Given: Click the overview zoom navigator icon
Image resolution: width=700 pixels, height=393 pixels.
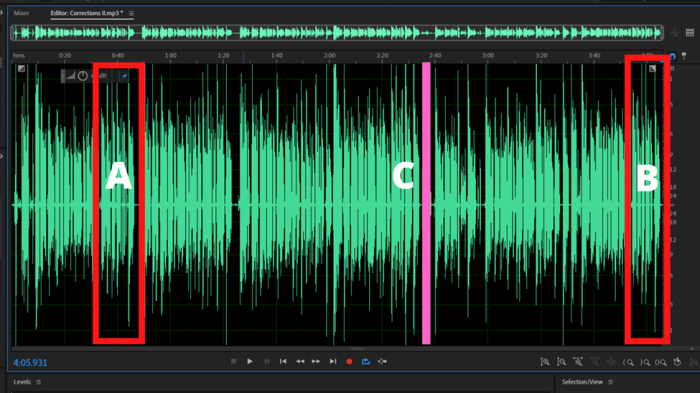Looking at the screenshot, I should click(674, 33).
